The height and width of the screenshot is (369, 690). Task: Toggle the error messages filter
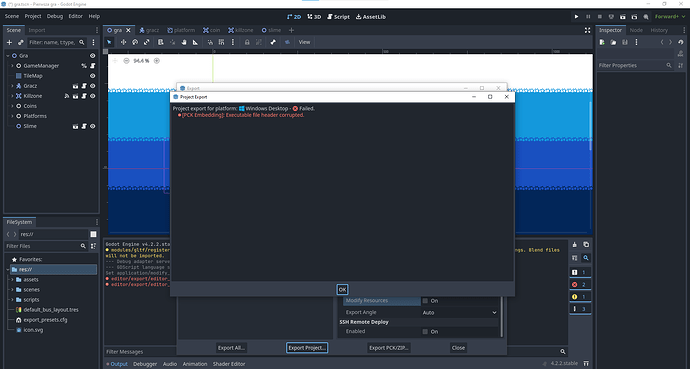click(x=580, y=285)
